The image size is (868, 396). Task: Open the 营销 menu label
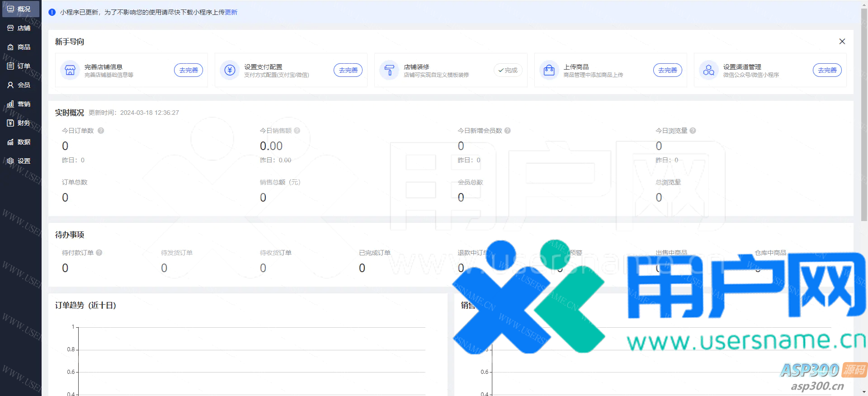[x=24, y=104]
